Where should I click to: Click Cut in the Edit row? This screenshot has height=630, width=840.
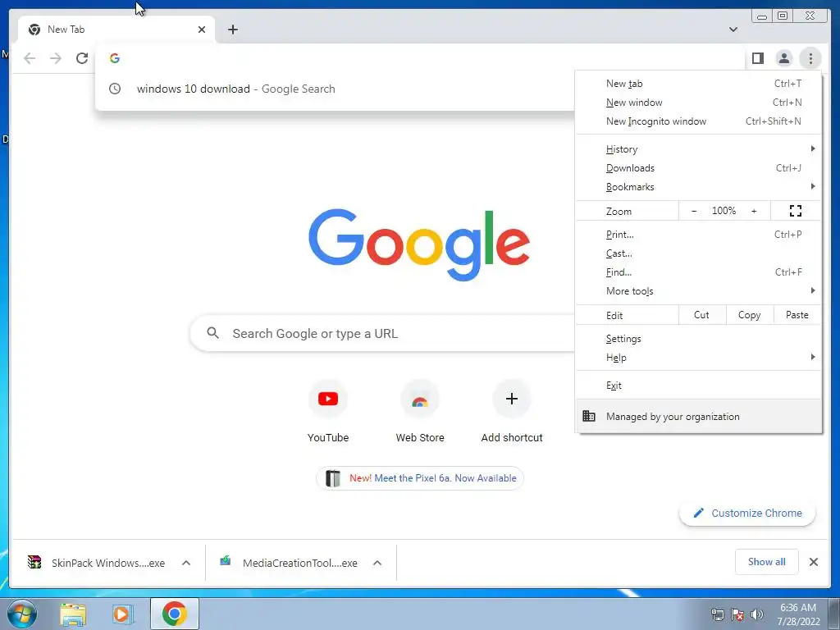point(702,315)
